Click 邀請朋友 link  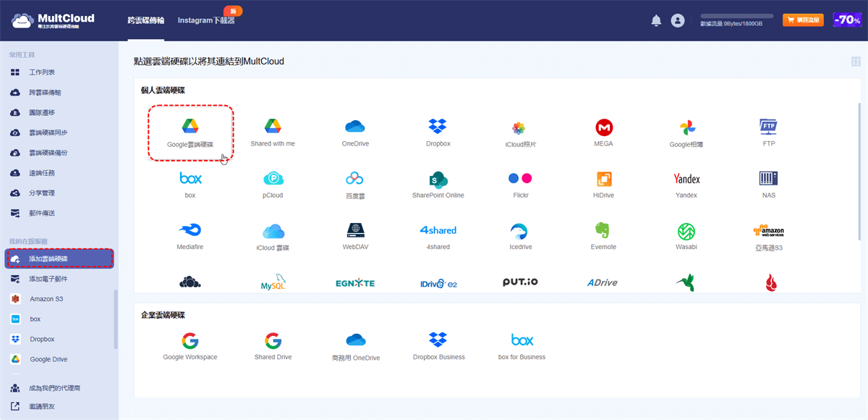(42, 407)
